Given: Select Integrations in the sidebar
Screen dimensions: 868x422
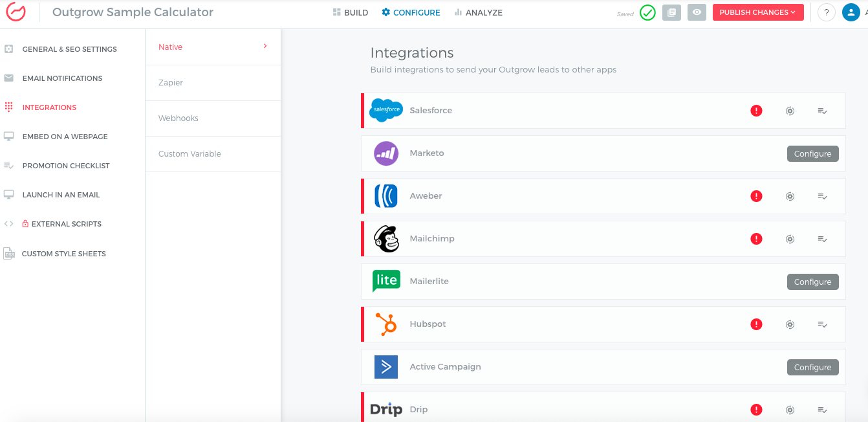Looking at the screenshot, I should point(49,107).
